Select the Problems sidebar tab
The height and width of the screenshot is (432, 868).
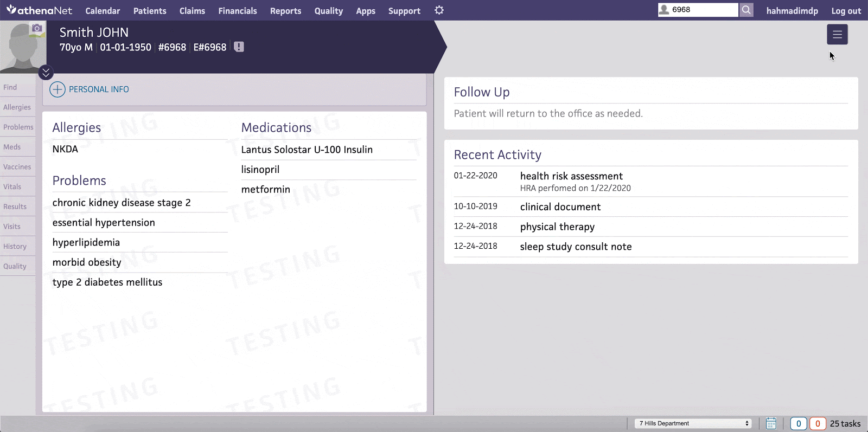point(18,127)
